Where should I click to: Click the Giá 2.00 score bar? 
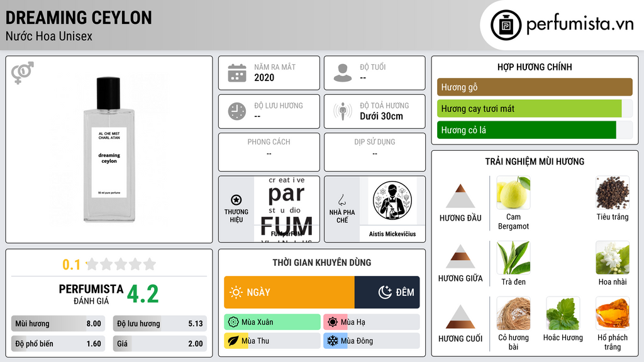160,344
